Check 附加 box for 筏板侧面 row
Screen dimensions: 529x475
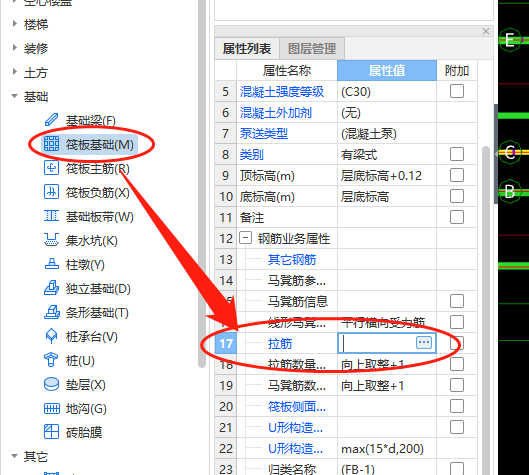pyautogui.click(x=457, y=406)
